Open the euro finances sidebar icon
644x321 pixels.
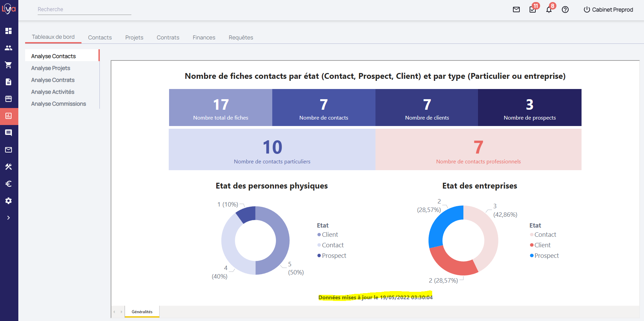(x=8, y=184)
